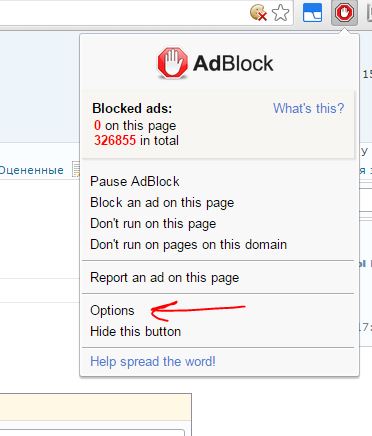The width and height of the screenshot is (372, 436).
Task: Select Don't run on this page
Action: pos(153,224)
